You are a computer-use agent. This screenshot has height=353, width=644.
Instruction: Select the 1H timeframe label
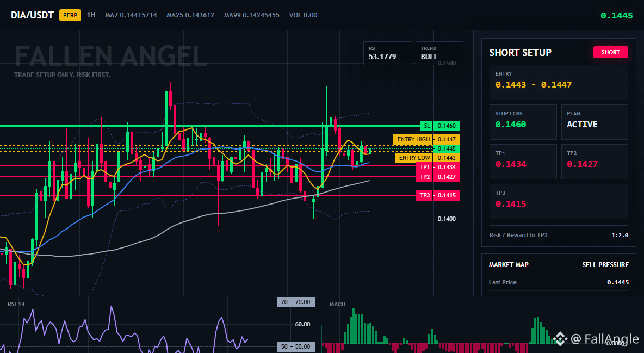click(x=91, y=15)
